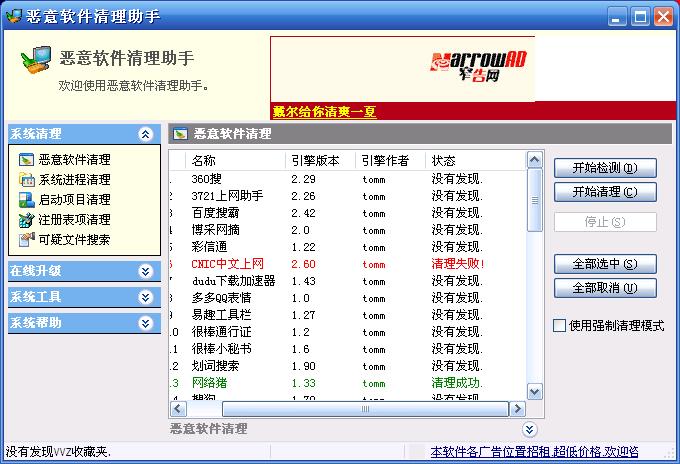
Task: Click the 开始检测 button
Action: [x=605, y=168]
